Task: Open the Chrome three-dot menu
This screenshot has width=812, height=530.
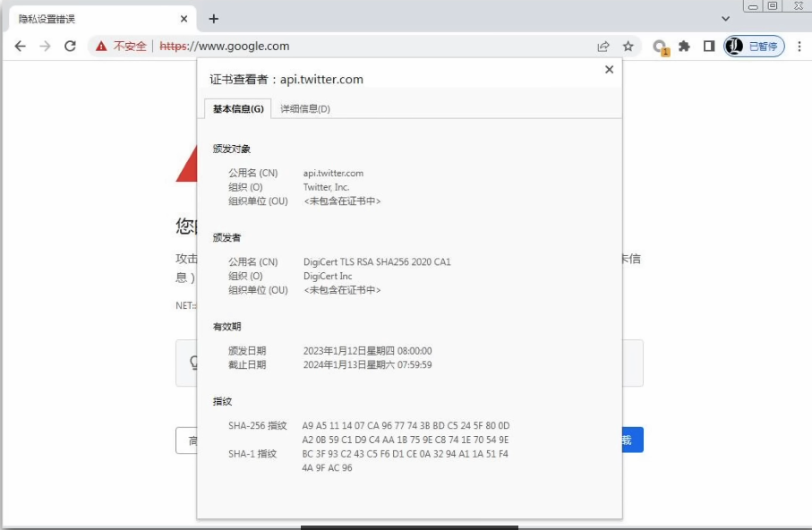Action: coord(798,47)
